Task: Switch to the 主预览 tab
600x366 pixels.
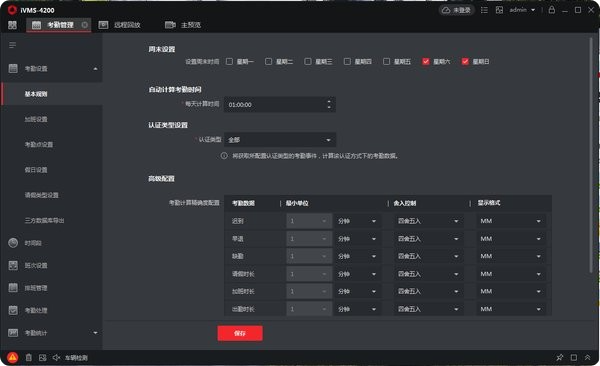Action: (183, 25)
